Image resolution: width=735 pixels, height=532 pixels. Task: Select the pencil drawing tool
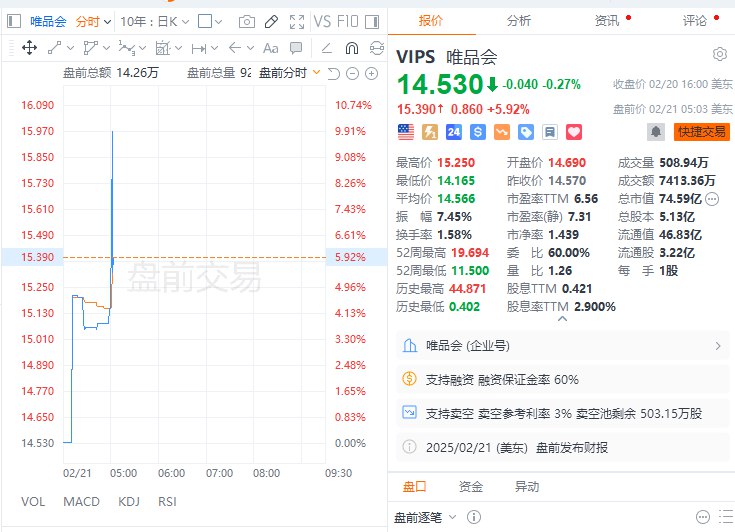tap(271, 22)
